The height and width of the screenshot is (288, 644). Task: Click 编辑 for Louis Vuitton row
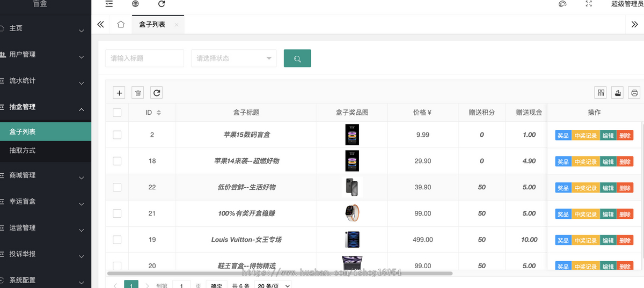pyautogui.click(x=608, y=241)
